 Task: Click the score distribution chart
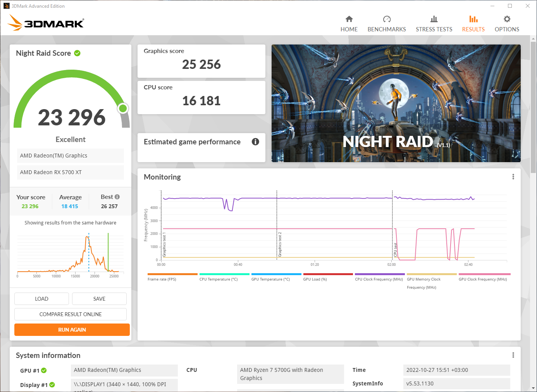[71, 254]
